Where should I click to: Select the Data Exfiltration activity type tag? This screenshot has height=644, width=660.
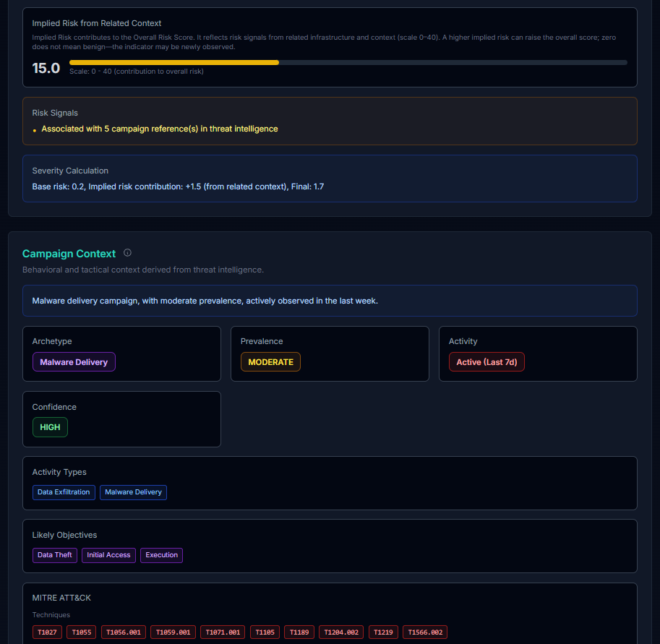(x=63, y=492)
